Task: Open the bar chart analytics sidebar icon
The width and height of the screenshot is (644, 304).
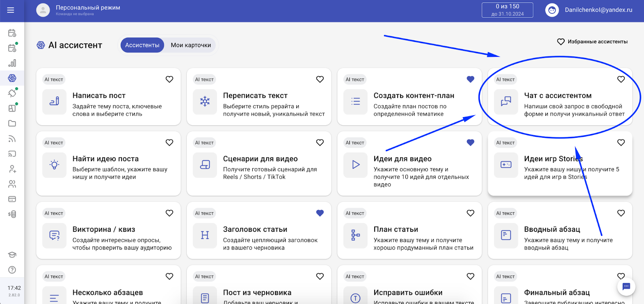Action: pos(12,63)
